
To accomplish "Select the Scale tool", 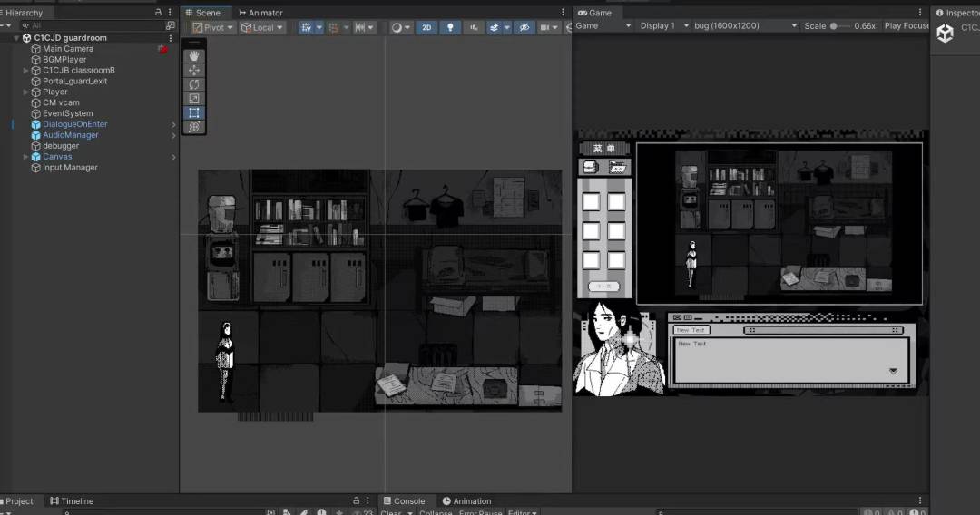I will pos(194,99).
